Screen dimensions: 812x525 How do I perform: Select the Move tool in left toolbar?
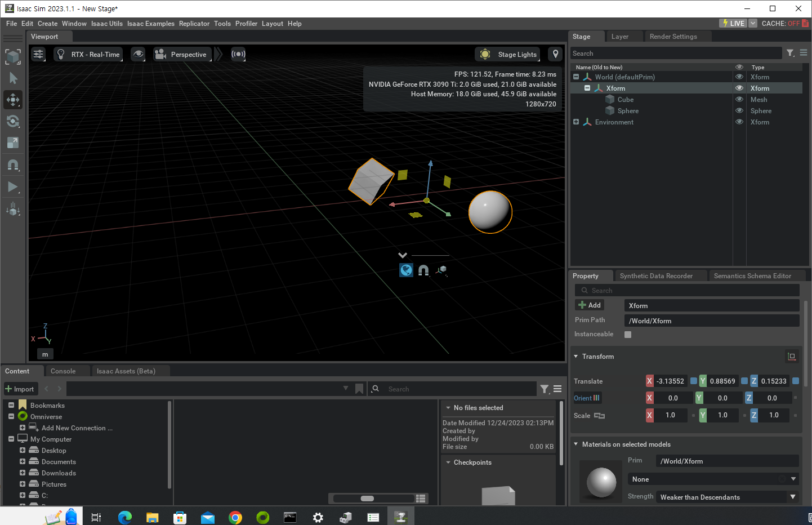pos(13,100)
